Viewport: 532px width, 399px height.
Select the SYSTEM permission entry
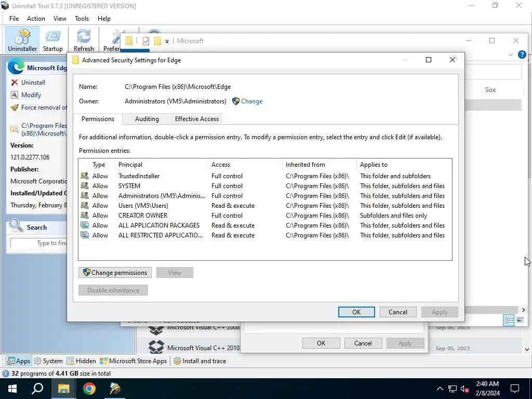pos(265,185)
